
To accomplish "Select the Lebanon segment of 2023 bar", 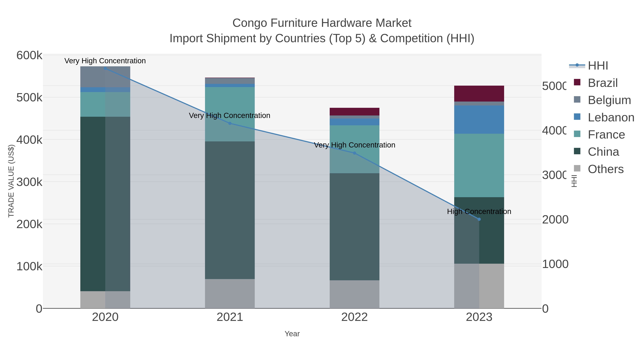I will click(x=479, y=120).
